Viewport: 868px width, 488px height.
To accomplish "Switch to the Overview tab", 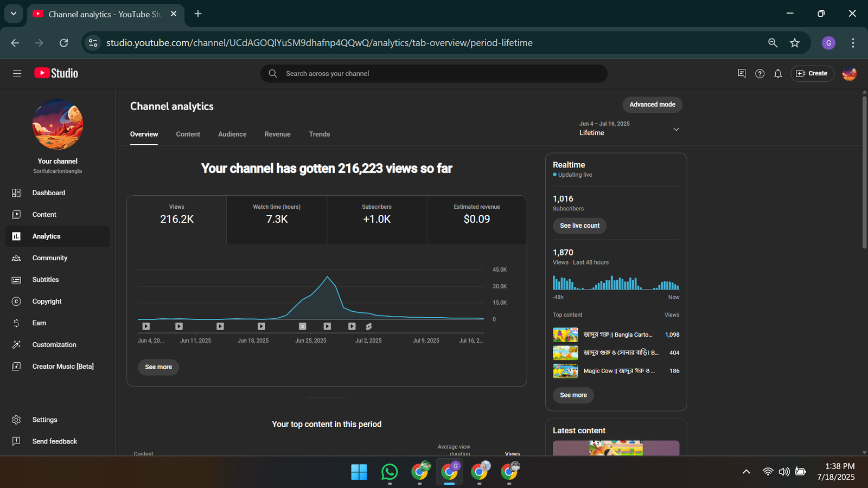I will (144, 134).
